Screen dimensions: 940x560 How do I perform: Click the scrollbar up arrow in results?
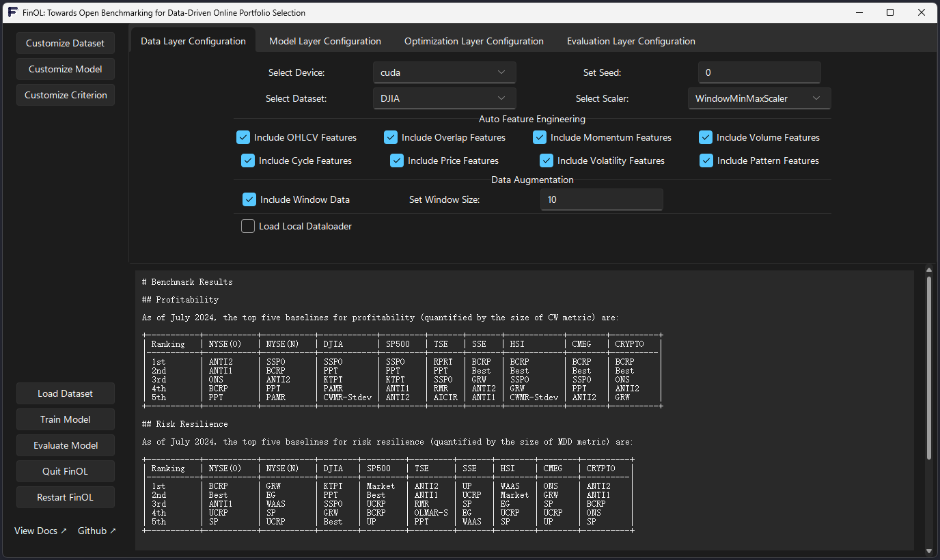[928, 270]
